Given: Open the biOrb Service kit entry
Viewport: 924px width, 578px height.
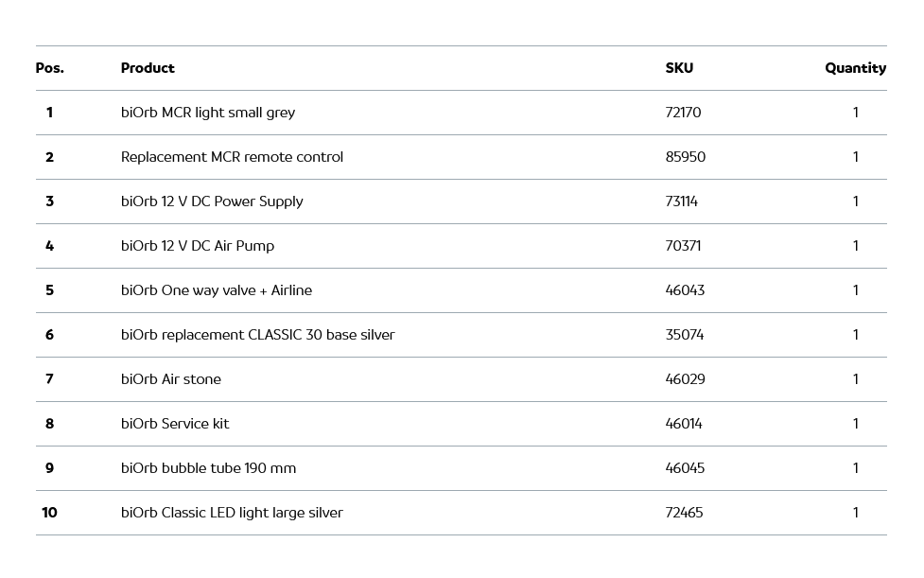Looking at the screenshot, I should tap(175, 424).
